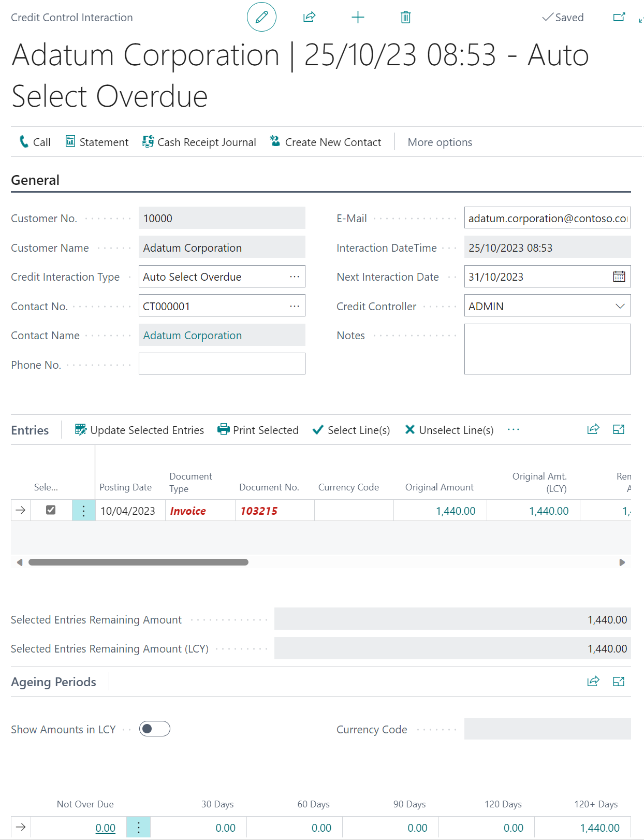Click the invoice row selector arrow
The height and width of the screenshot is (840, 644).
point(20,510)
